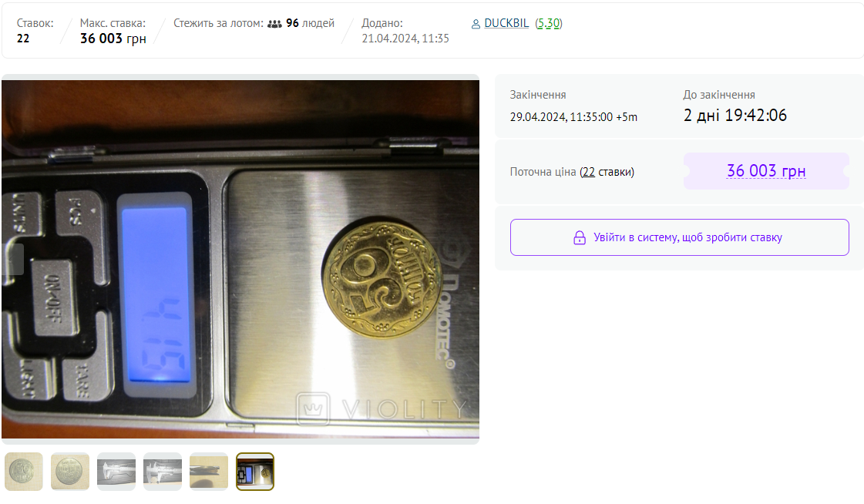Click the people icon next to 96 людей

tap(274, 24)
